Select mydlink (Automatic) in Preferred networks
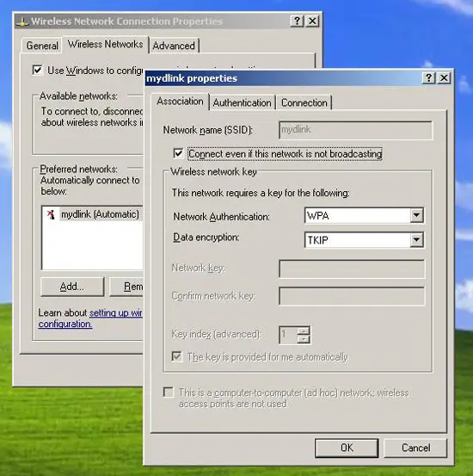Viewport: 473px width, 476px height. (x=100, y=214)
